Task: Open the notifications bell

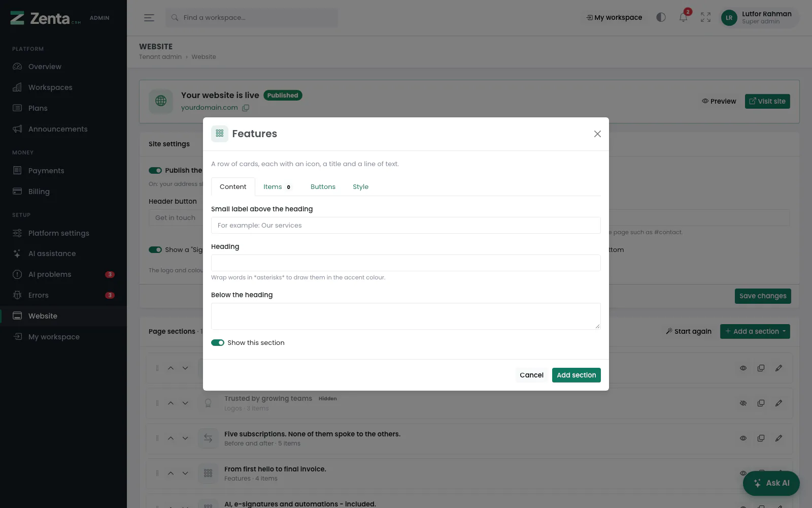Action: tap(683, 17)
